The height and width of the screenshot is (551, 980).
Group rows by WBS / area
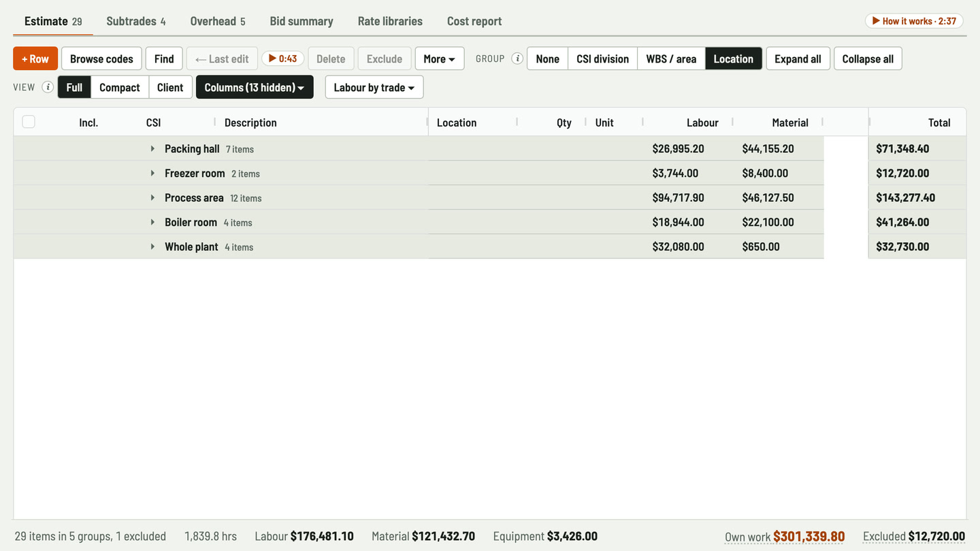tap(671, 59)
